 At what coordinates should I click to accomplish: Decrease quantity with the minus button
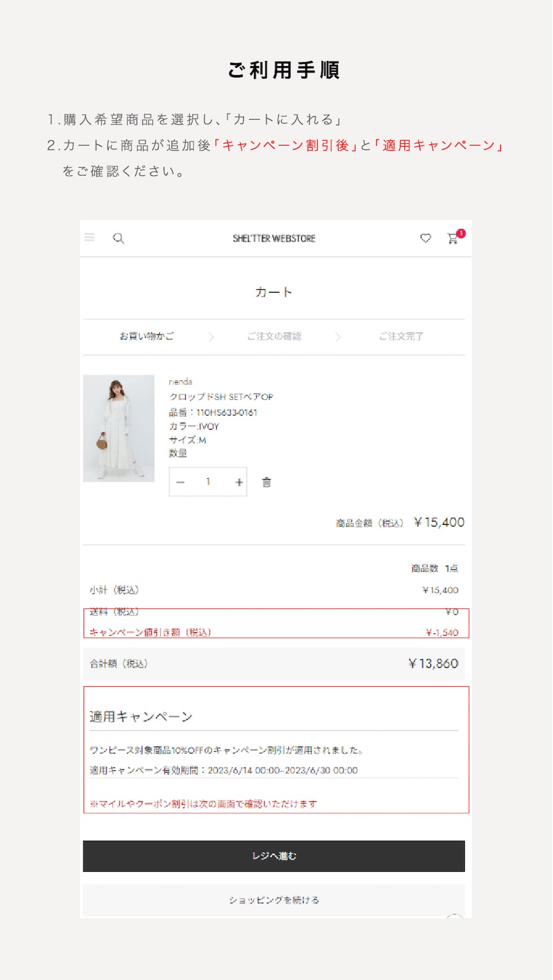click(181, 482)
